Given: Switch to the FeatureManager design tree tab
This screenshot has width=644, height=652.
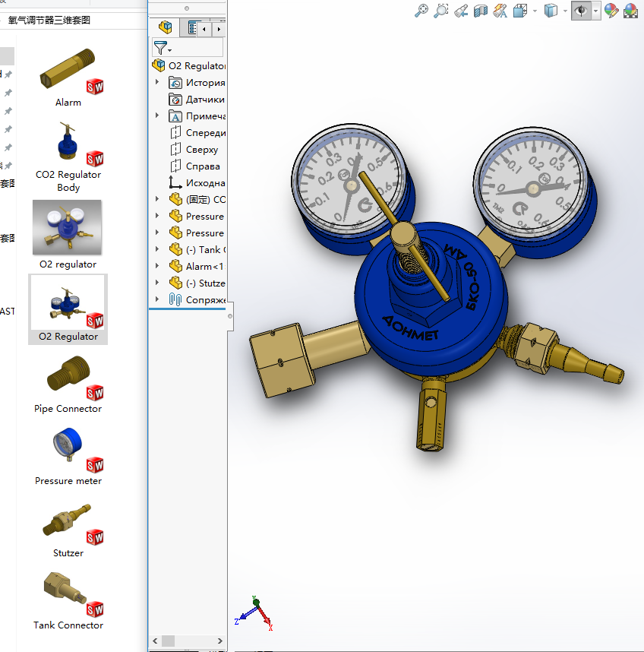Looking at the screenshot, I should (164, 29).
